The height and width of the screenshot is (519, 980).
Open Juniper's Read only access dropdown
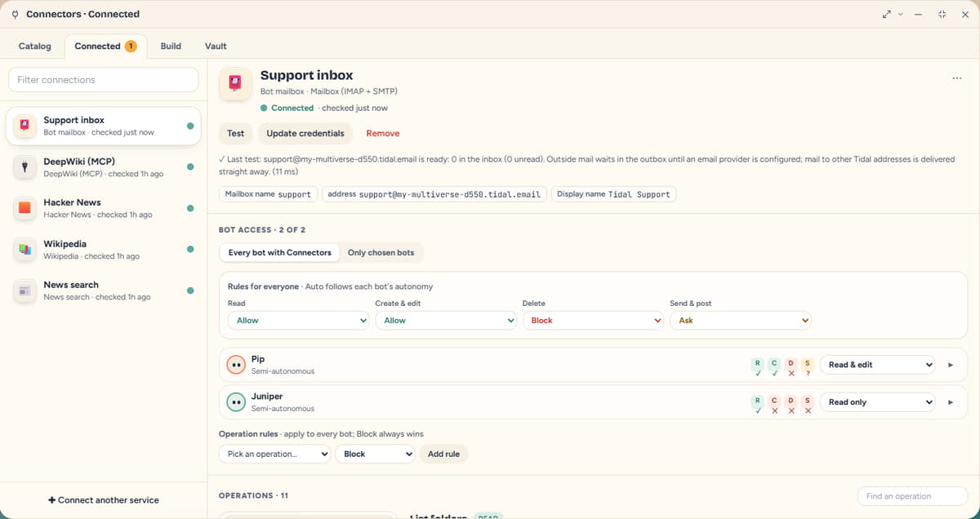coord(877,402)
